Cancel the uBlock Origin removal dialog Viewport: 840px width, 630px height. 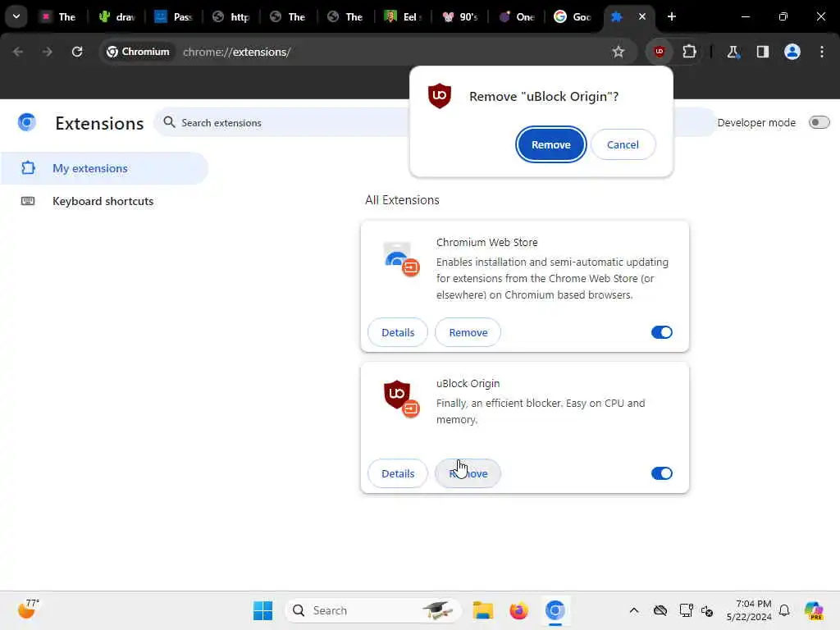pos(623,144)
